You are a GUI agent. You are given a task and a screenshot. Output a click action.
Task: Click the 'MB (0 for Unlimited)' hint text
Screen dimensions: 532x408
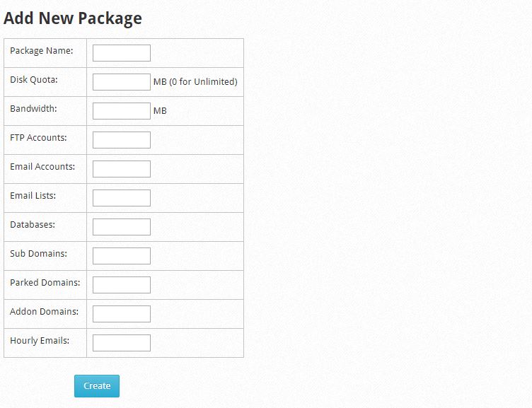(195, 82)
